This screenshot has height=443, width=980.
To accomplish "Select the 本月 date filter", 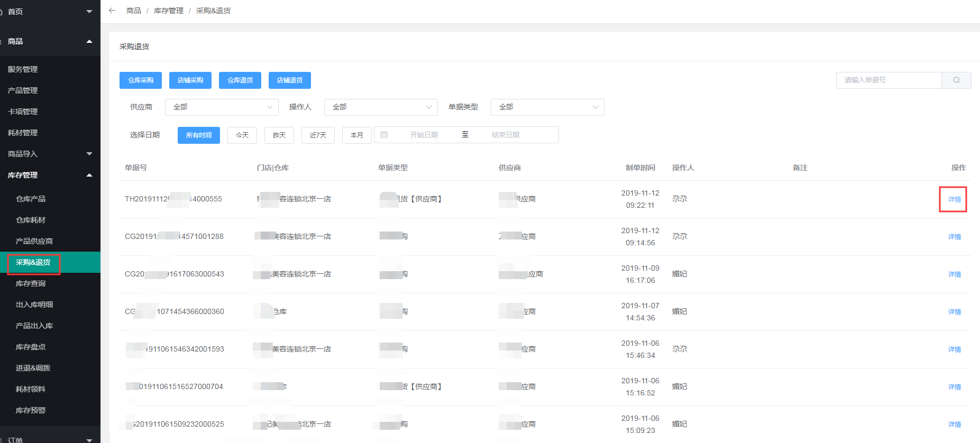I will [357, 135].
